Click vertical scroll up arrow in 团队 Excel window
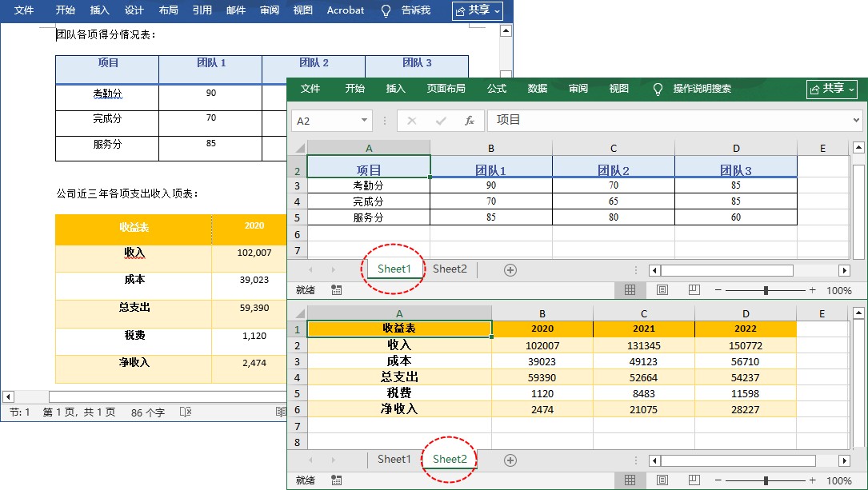The width and height of the screenshot is (868, 490). pos(858,147)
